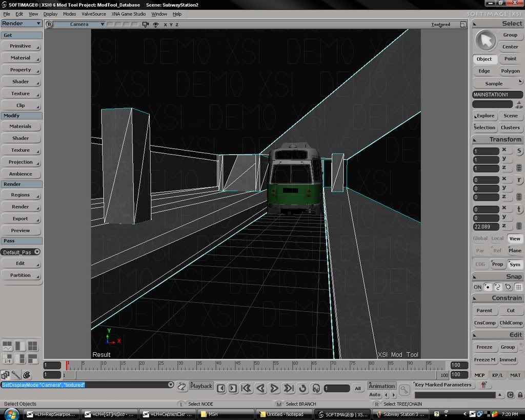Select the bottom-middle split layout icon
The image size is (525, 420).
(x=20, y=358)
